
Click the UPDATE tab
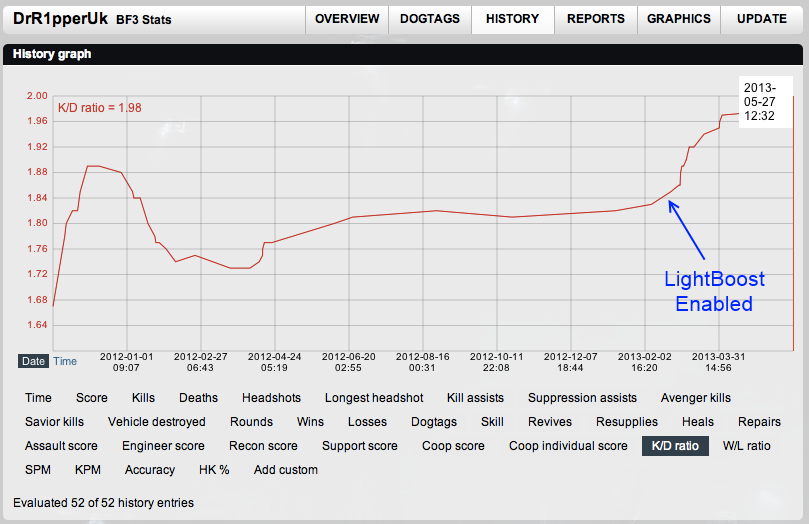[x=761, y=19]
